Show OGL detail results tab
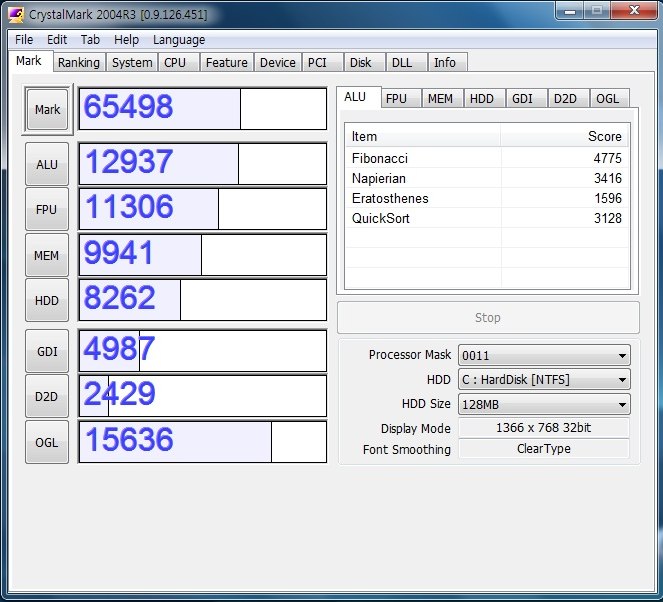Screen dimensions: 663x602 (x=608, y=99)
